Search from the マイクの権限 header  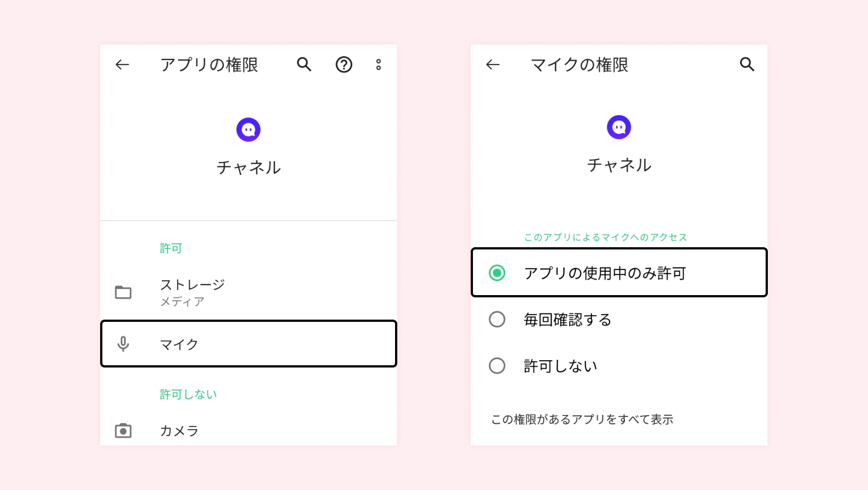pos(747,65)
